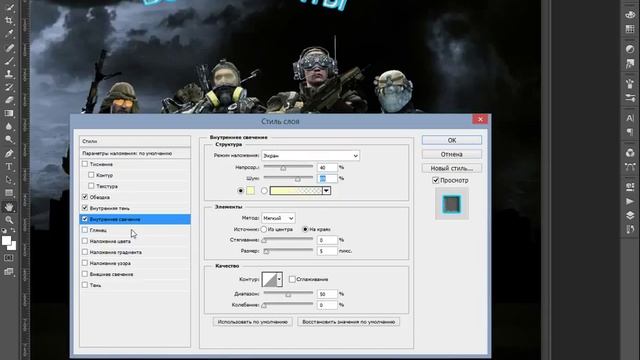
Task: Select the Healing Brush tool
Action: click(9, 47)
